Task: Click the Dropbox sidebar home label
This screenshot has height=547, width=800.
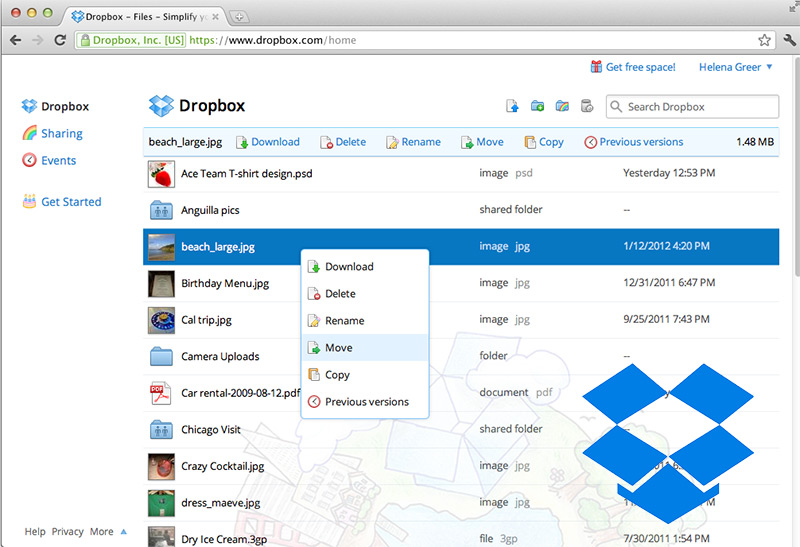Action: 65,106
